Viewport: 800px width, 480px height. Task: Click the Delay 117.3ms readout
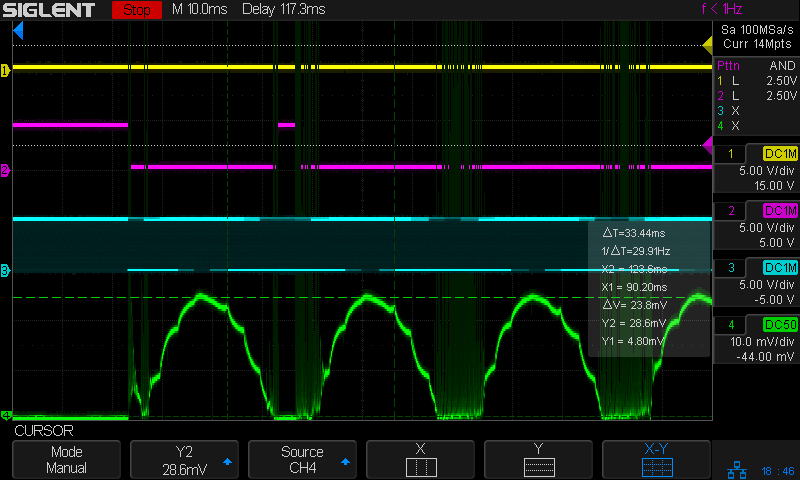click(x=283, y=9)
